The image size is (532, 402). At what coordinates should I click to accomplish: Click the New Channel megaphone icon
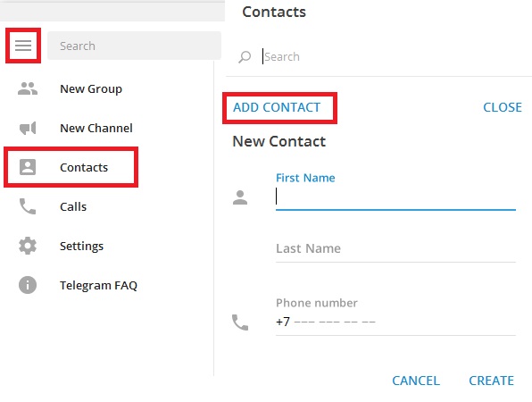[x=28, y=128]
